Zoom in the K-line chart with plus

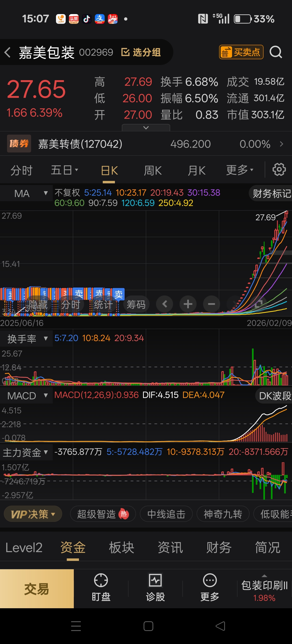coord(188,304)
